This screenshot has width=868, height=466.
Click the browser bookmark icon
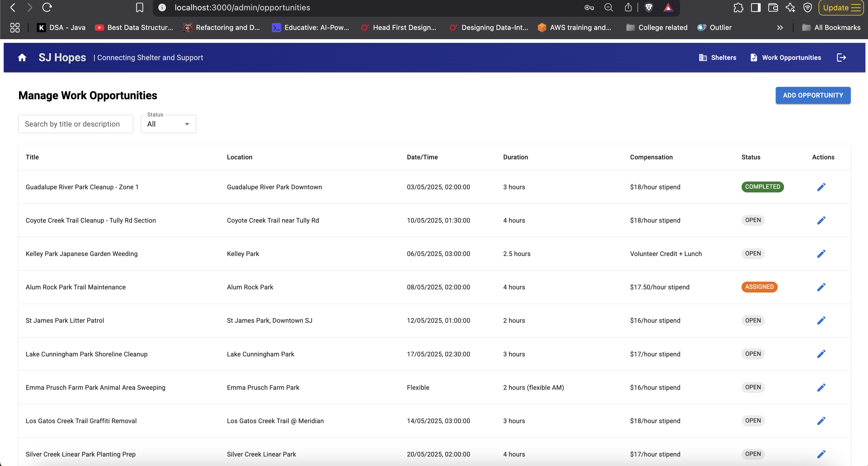(x=139, y=7)
